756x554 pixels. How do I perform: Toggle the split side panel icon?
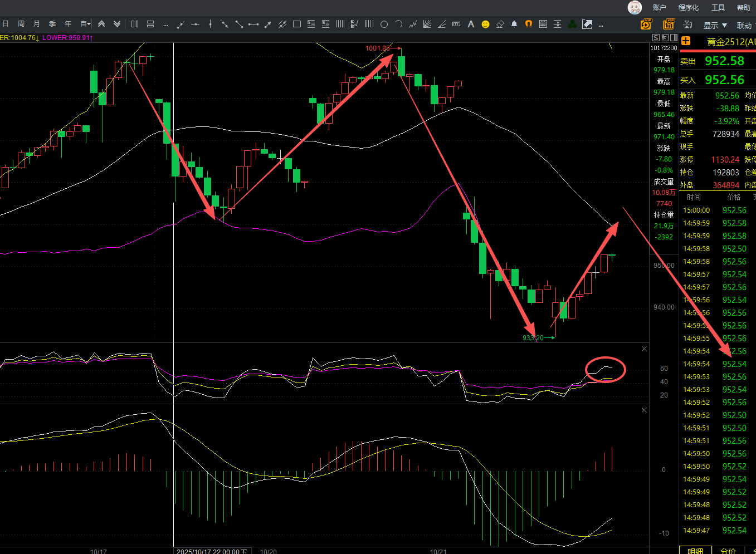point(674,38)
